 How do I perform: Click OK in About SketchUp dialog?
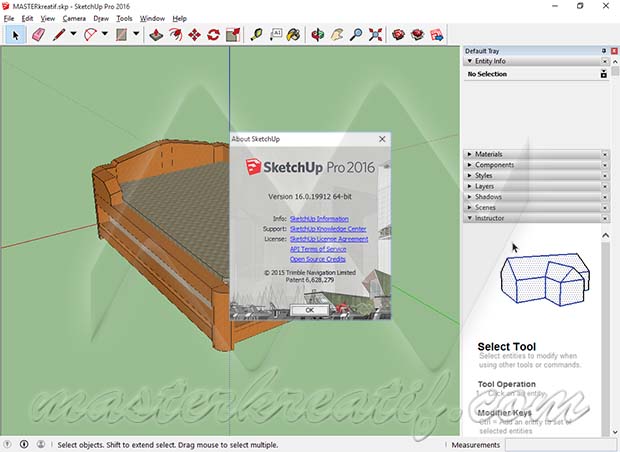pyautogui.click(x=310, y=310)
